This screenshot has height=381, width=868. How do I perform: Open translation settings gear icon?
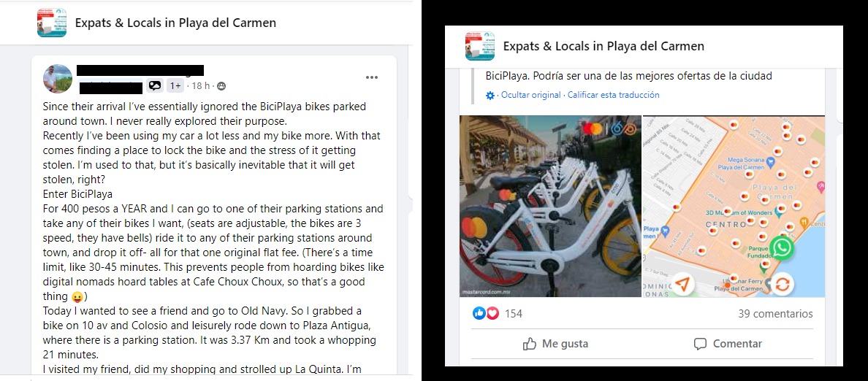pos(490,95)
